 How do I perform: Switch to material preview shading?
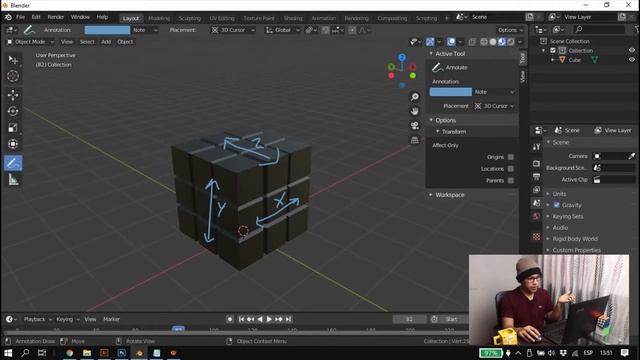click(x=502, y=42)
